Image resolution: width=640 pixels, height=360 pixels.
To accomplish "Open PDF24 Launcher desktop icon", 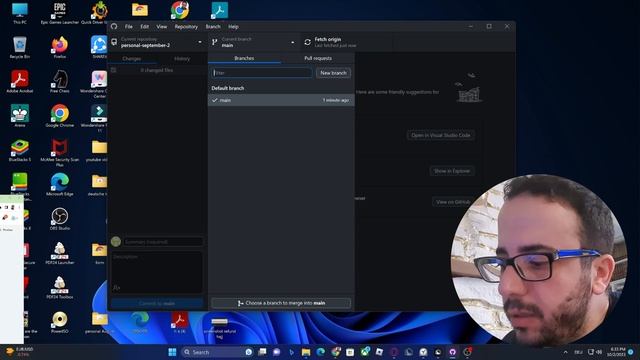I will [x=60, y=253].
